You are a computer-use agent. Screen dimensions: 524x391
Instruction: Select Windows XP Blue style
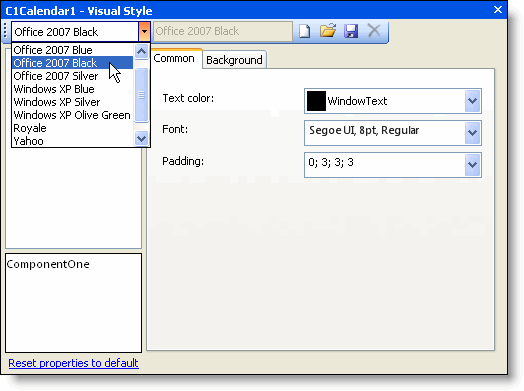(73, 89)
